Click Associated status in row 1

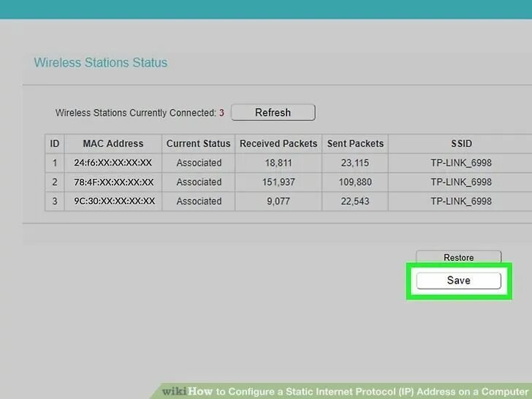point(199,163)
